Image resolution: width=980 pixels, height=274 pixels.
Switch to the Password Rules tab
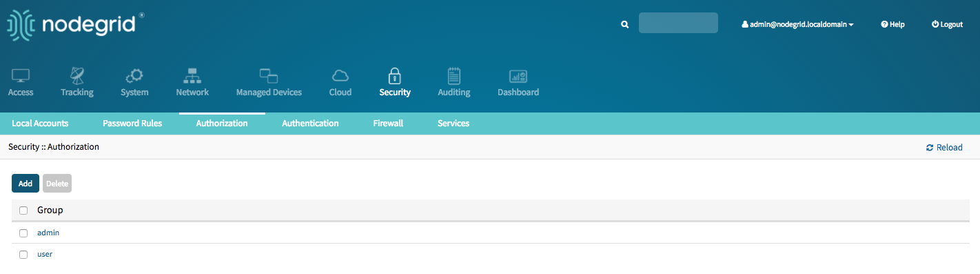click(132, 124)
